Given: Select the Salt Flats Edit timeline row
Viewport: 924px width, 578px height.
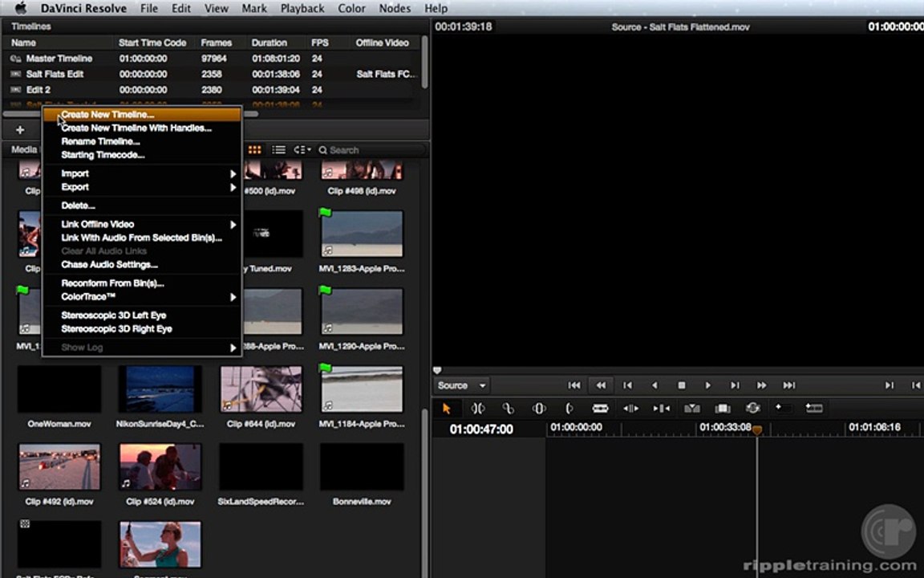Looking at the screenshot, I should point(212,75).
